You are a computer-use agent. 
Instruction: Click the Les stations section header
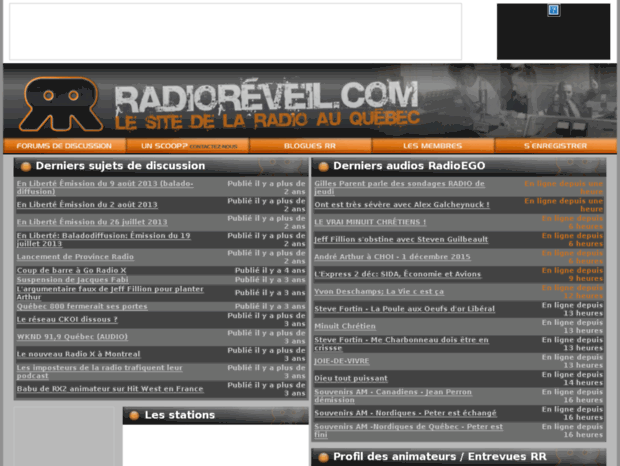click(215, 415)
